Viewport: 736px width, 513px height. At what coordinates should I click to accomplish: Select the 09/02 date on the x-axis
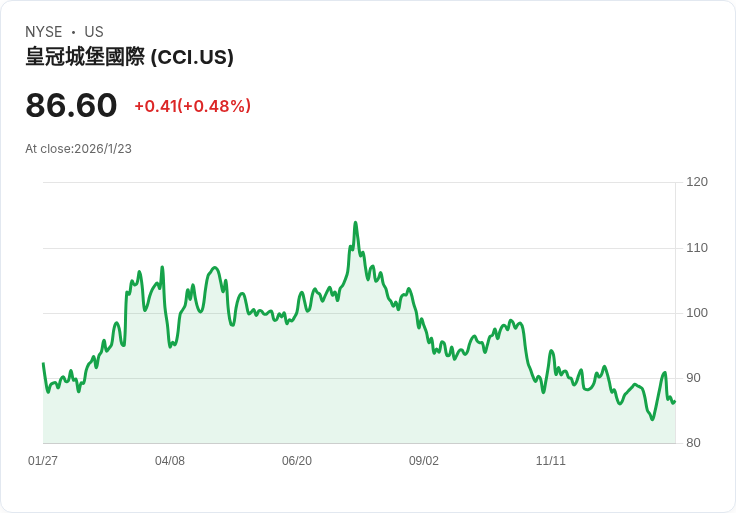tap(424, 461)
